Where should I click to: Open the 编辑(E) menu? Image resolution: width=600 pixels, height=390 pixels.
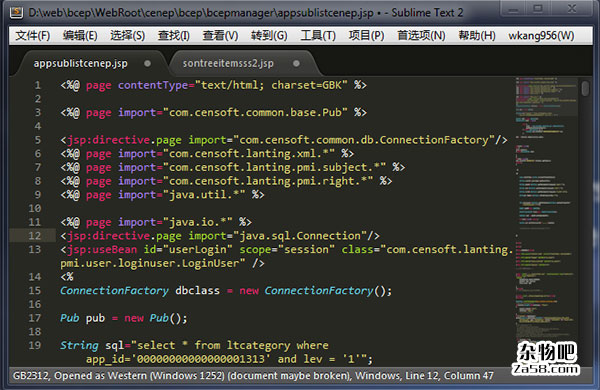80,36
